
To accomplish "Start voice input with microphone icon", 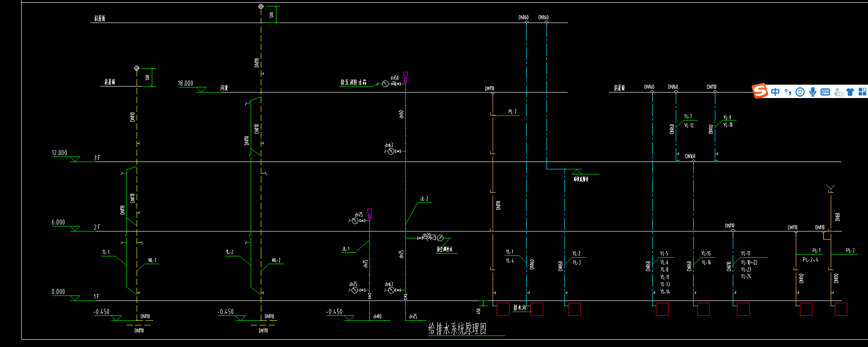I will [813, 92].
